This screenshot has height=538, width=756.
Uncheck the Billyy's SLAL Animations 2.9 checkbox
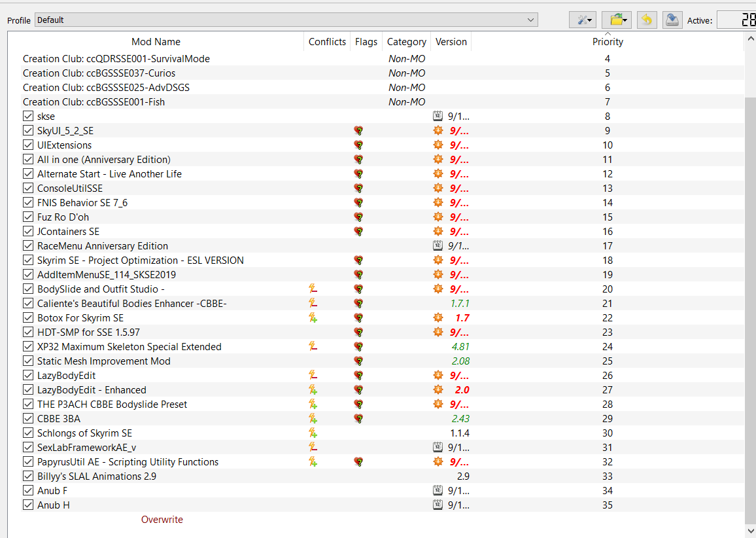(28, 476)
